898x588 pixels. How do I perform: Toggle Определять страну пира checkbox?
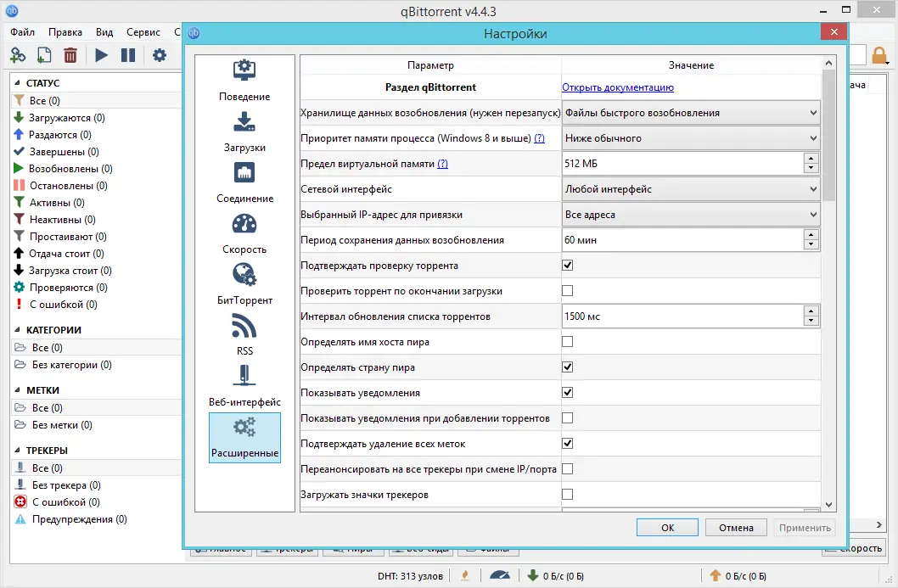tap(567, 367)
